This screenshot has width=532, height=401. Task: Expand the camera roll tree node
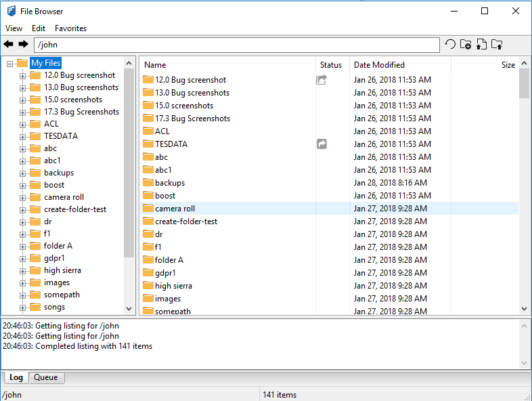pyautogui.click(x=22, y=198)
